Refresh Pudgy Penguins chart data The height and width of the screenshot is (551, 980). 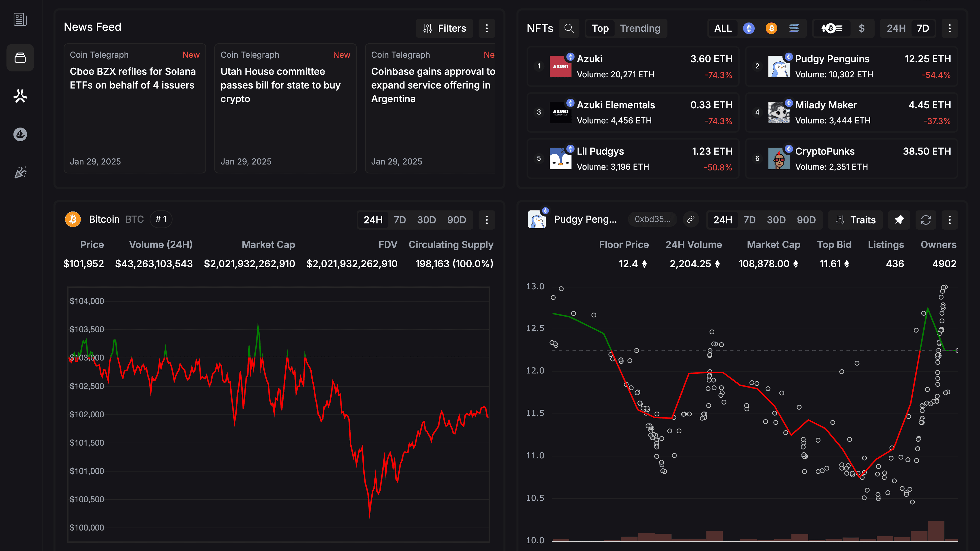pos(926,220)
